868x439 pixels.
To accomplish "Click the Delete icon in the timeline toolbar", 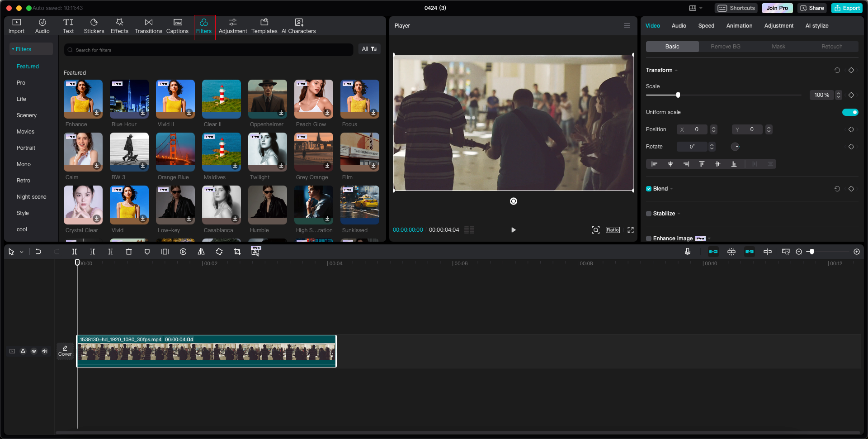I will tap(129, 252).
